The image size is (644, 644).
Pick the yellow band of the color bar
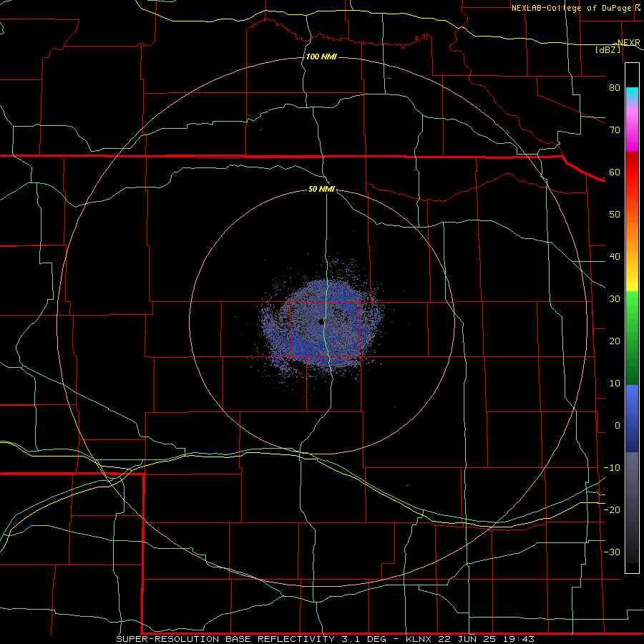tap(632, 284)
